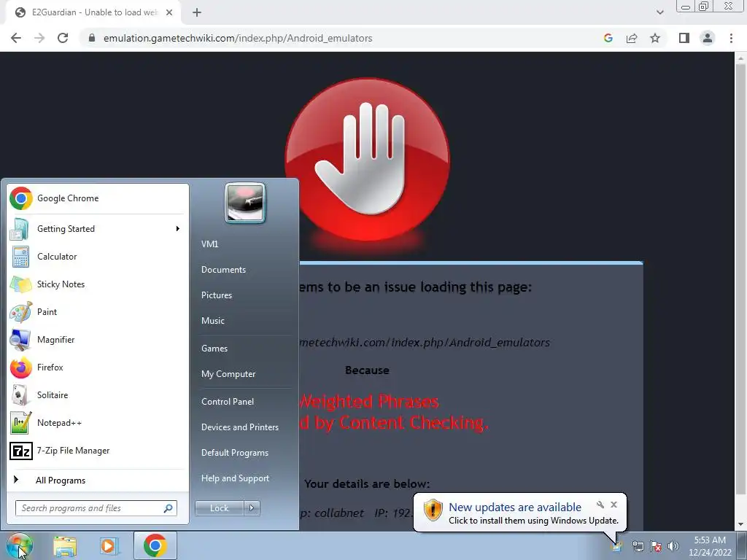Open Getting Started entry
Screen dimensions: 747x560
pos(98,229)
